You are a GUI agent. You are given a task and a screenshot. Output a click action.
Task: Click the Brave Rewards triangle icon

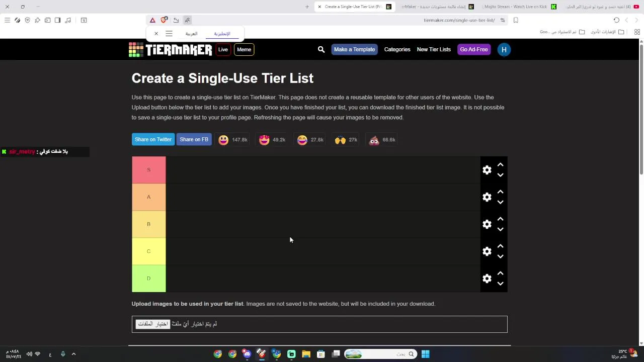point(152,20)
